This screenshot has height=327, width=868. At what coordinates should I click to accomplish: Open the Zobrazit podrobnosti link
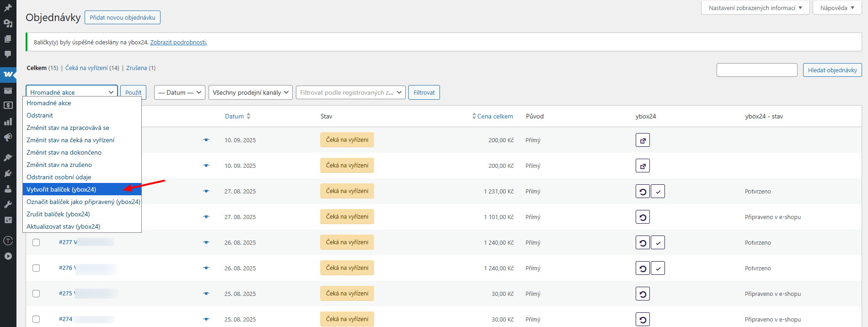tap(178, 42)
